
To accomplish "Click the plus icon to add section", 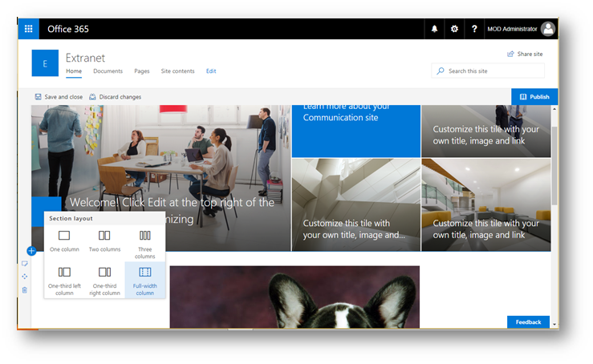I will 31,251.
